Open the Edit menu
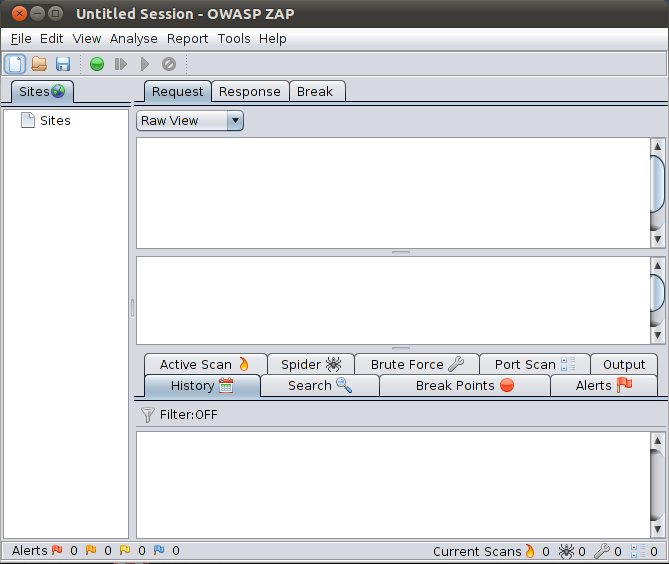Screen dimensions: 669x564 click(x=52, y=38)
